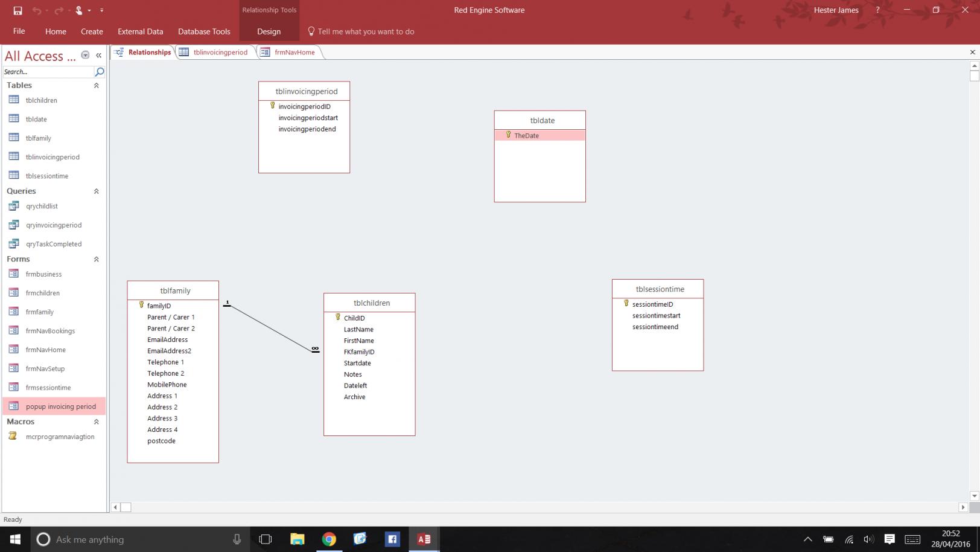Open Google Chrome from the taskbar
Viewport: 980px width, 552px height.
329,539
